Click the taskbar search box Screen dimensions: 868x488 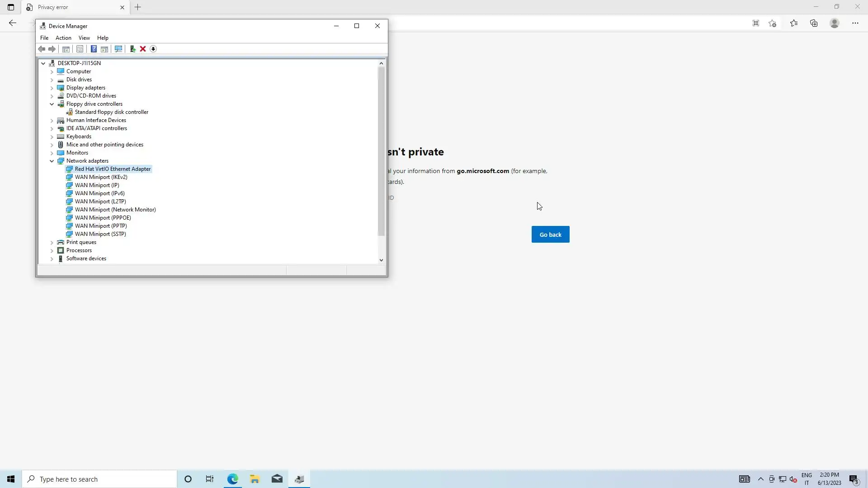pyautogui.click(x=99, y=479)
